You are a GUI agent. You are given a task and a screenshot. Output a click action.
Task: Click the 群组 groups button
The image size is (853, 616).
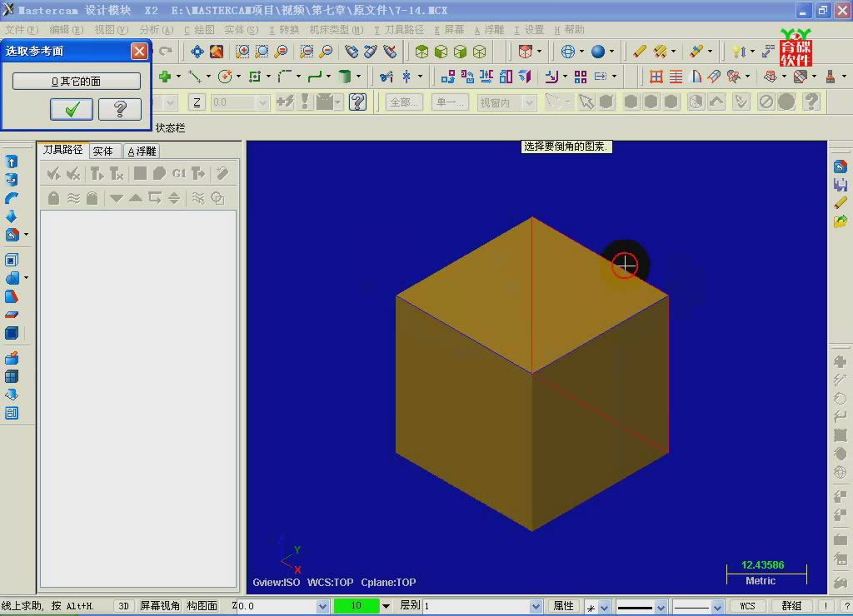pos(791,606)
